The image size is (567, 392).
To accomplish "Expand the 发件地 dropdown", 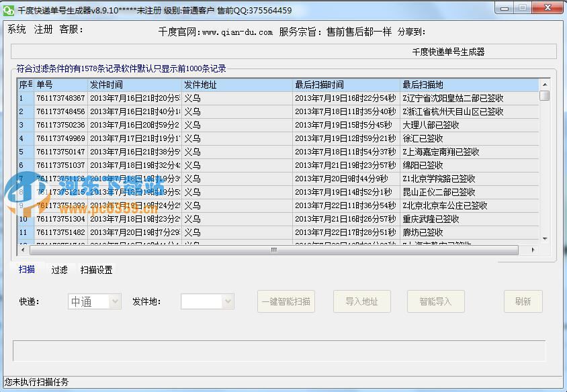I will [x=208, y=301].
